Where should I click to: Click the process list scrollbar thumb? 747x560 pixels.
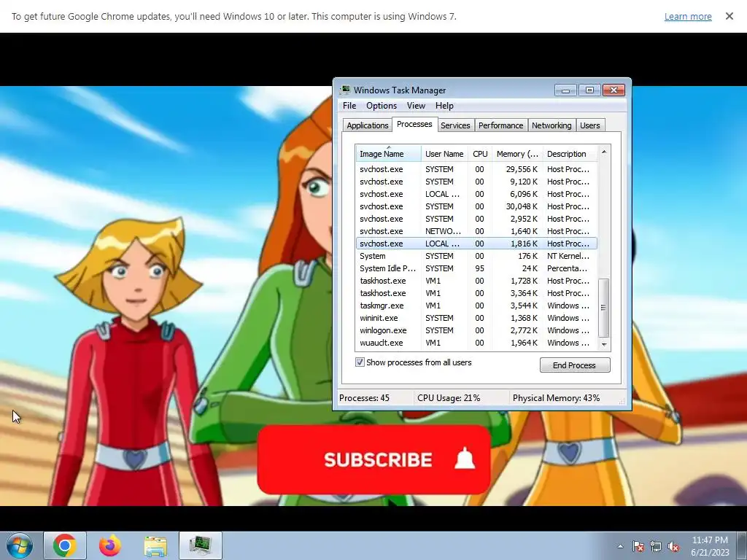(x=603, y=308)
